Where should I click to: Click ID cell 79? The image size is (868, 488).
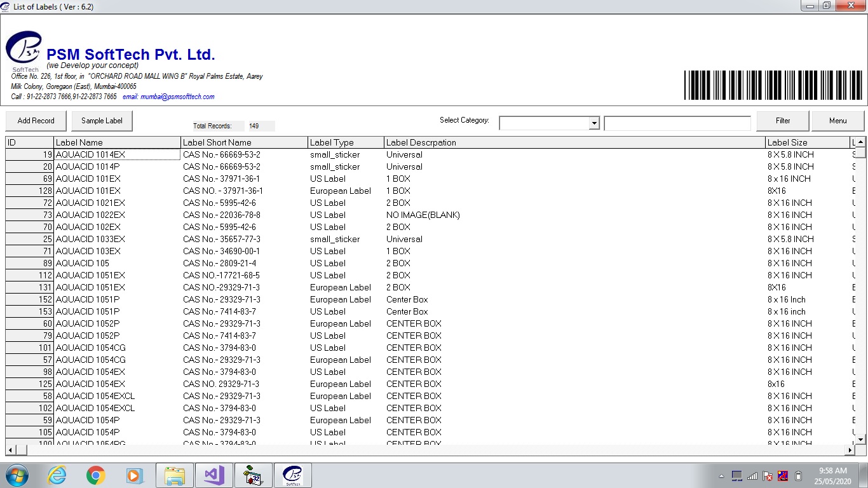(x=29, y=335)
